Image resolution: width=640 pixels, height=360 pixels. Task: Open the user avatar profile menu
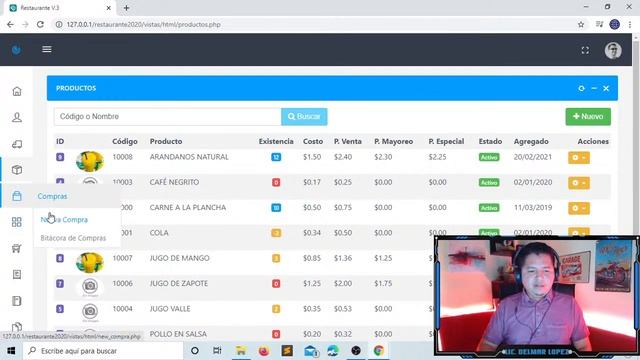[x=613, y=50]
